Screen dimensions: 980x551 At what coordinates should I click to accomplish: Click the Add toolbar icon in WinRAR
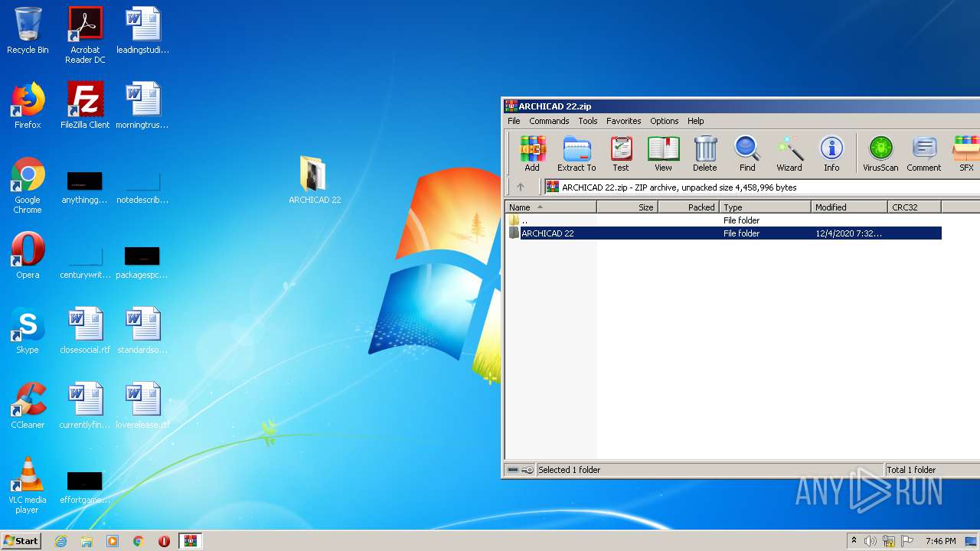coord(532,153)
